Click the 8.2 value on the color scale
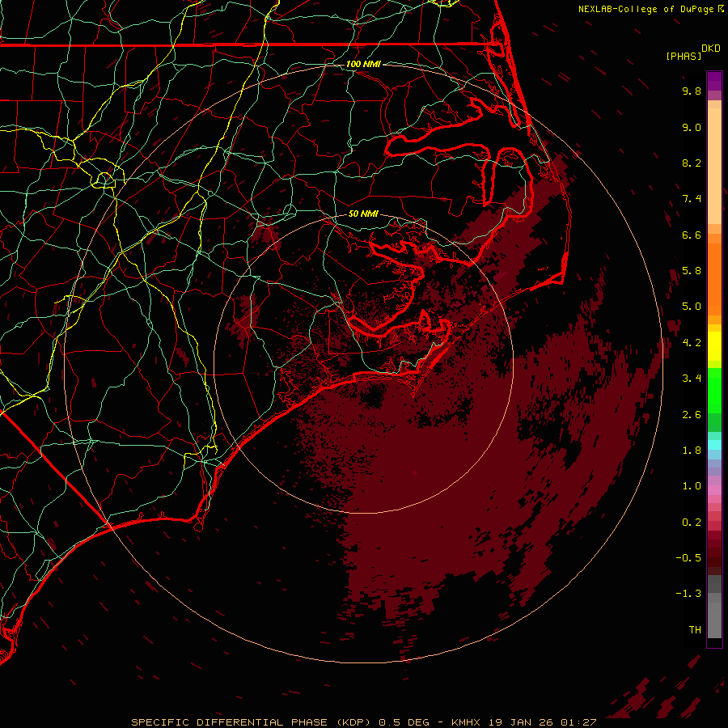 (x=692, y=163)
